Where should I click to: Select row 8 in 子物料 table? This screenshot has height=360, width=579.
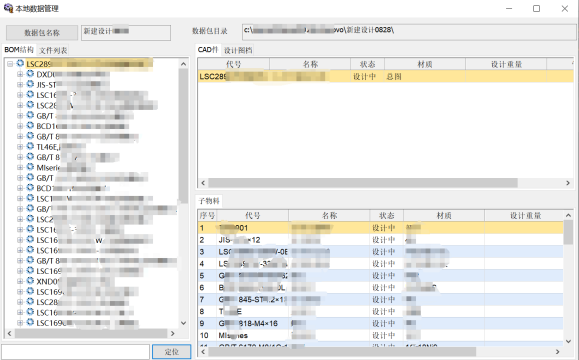click(x=380, y=311)
